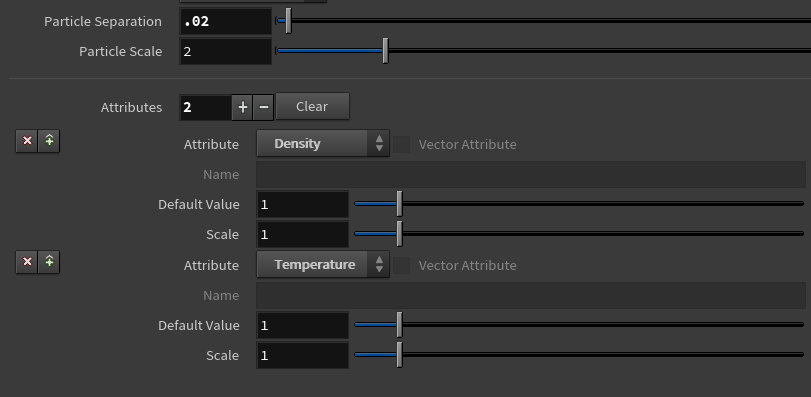Insert new entry before the Temperature attribute
This screenshot has height=397, width=811.
(49, 262)
